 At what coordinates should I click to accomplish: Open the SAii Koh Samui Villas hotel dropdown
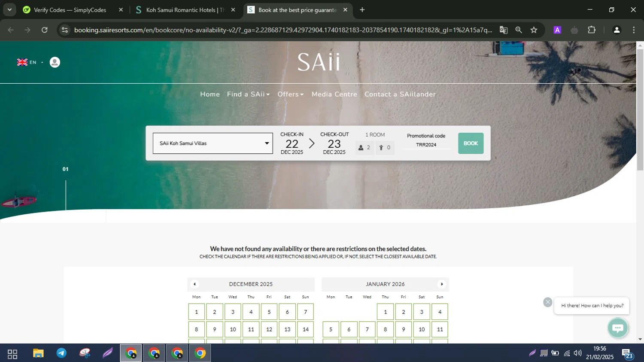click(x=213, y=143)
